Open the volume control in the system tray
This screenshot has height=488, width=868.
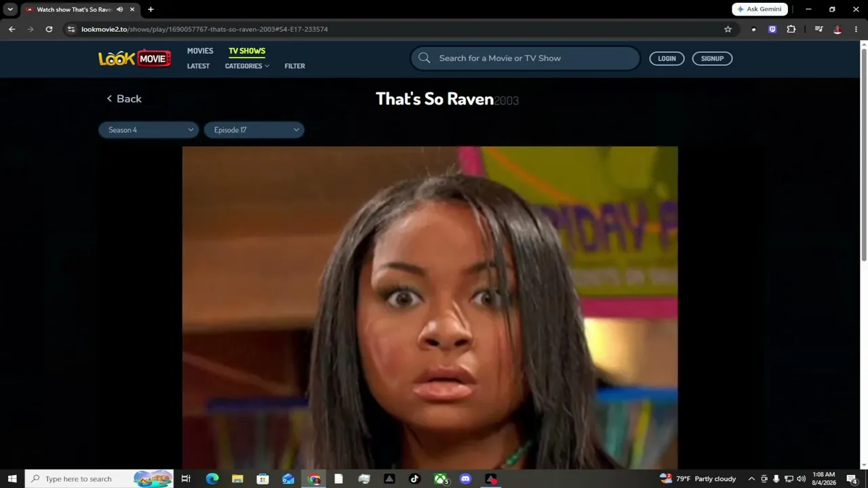point(801,479)
